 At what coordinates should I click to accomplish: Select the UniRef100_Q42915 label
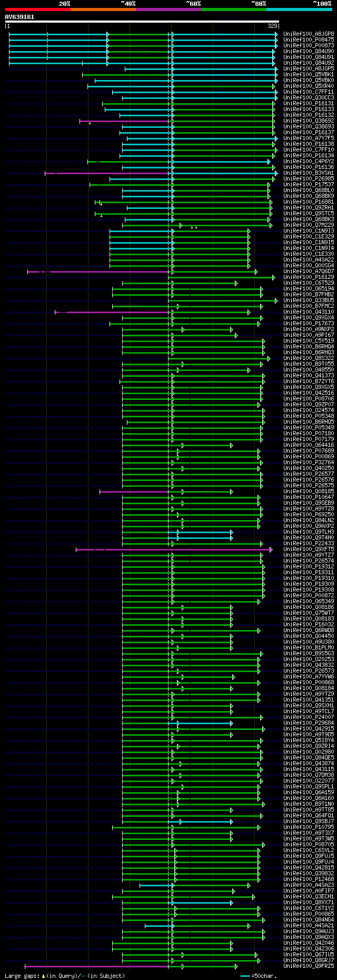pos(309,728)
